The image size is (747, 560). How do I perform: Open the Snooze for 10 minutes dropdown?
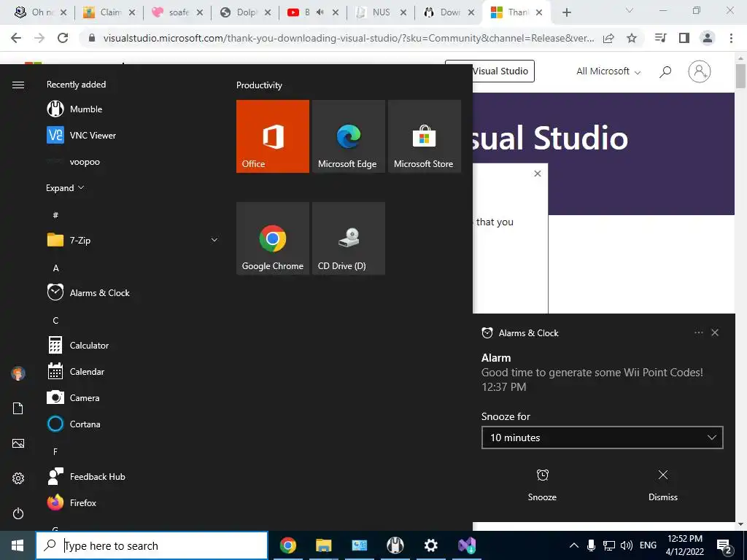602,437
